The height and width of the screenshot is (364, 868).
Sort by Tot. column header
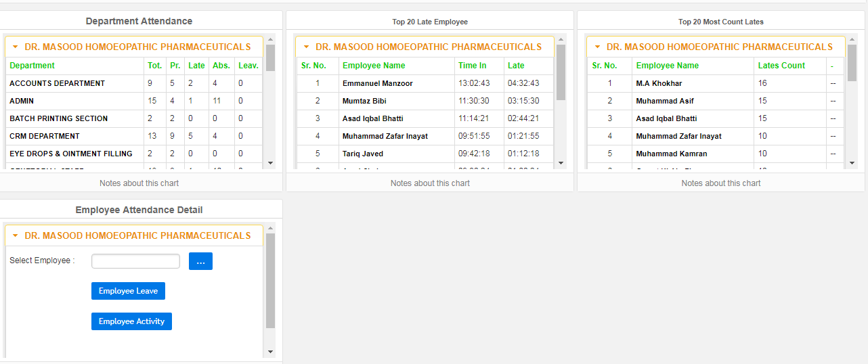pyautogui.click(x=154, y=66)
